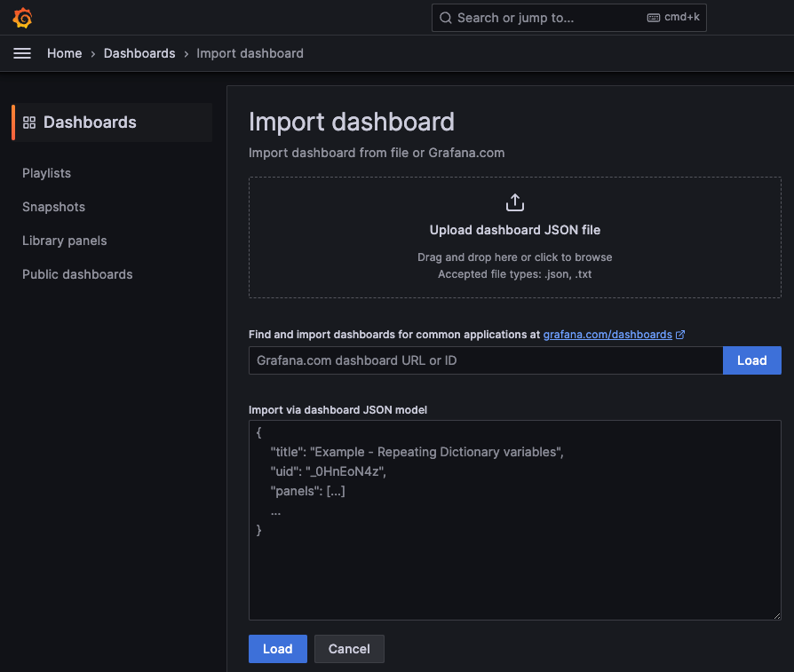
Task: Click 'Import via dashboard JSON model' label
Action: click(337, 410)
